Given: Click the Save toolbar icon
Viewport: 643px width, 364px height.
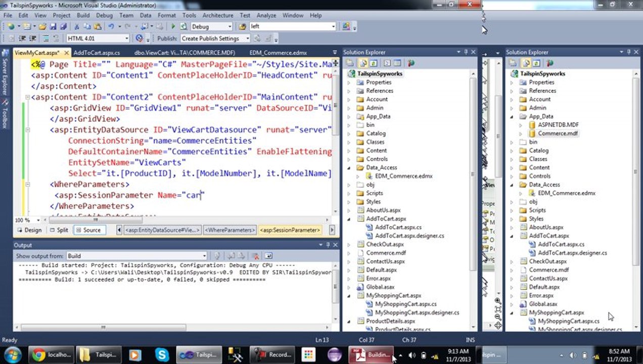Looking at the screenshot, I should pyautogui.click(x=53, y=26).
